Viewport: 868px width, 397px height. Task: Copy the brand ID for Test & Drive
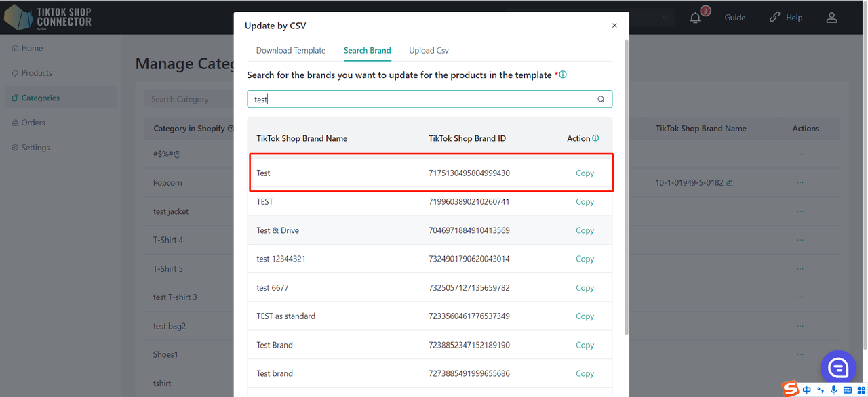(x=585, y=230)
